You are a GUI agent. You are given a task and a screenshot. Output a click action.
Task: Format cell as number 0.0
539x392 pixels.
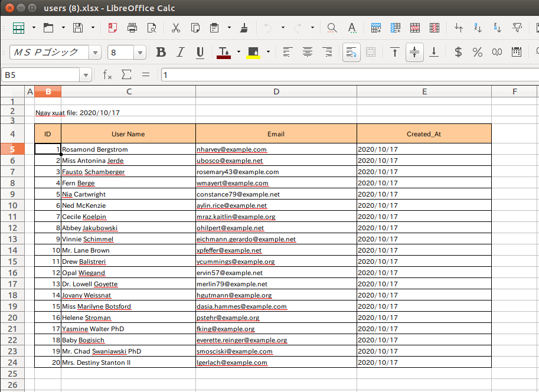[496, 53]
